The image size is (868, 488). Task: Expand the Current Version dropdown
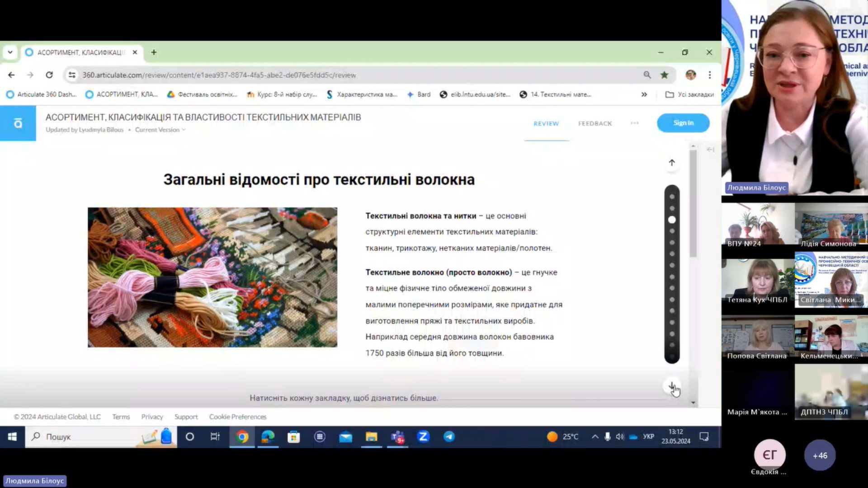point(160,130)
